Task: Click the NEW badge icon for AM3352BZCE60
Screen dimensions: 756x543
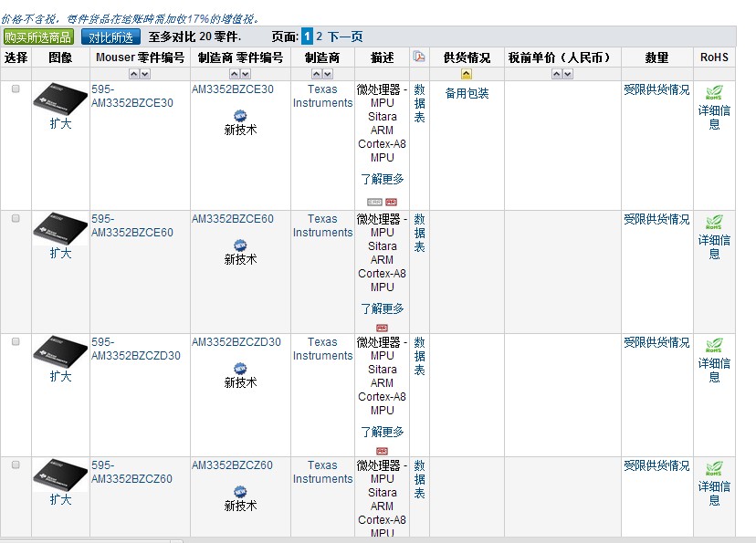Action: [240, 245]
